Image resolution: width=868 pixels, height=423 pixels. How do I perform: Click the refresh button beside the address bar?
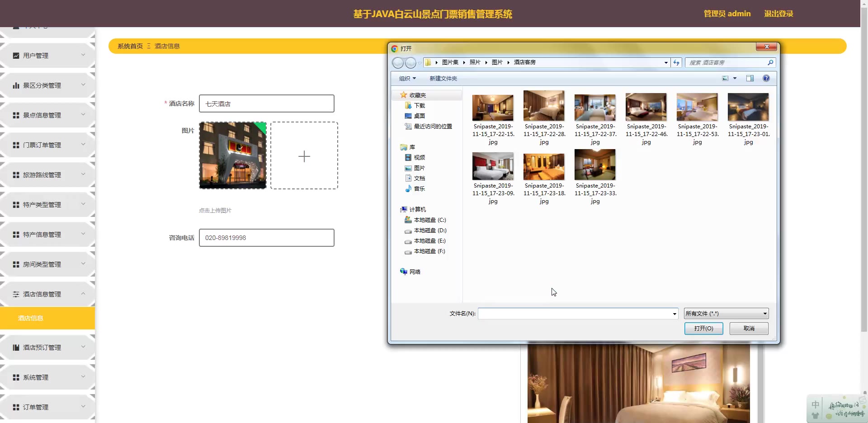[x=676, y=63]
